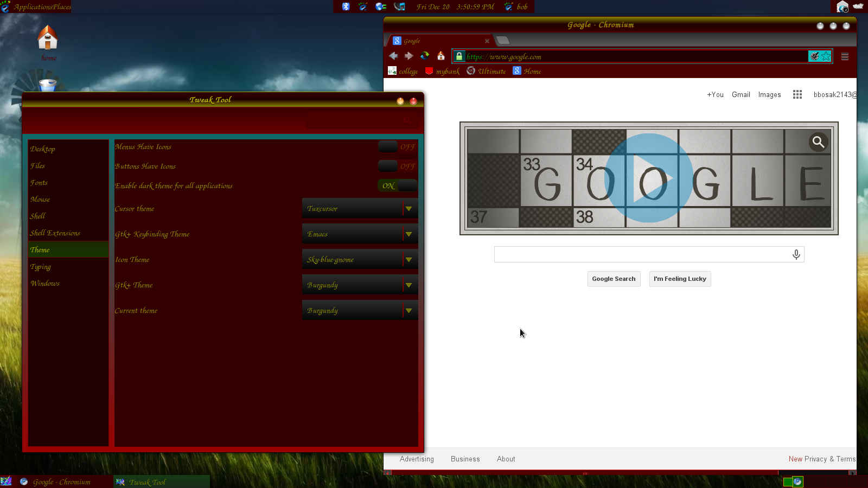Select the Google tab in Chromium
The height and width of the screenshot is (488, 868).
[x=439, y=41]
